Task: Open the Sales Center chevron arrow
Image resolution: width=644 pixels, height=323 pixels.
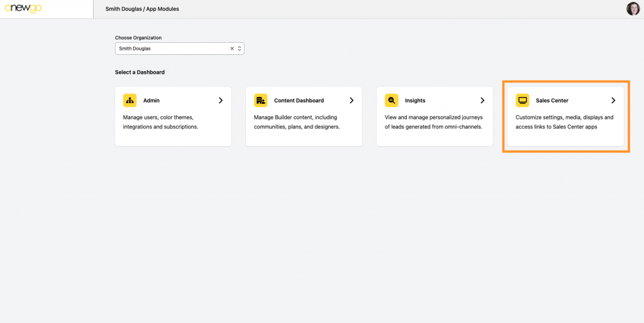Action: coord(613,100)
